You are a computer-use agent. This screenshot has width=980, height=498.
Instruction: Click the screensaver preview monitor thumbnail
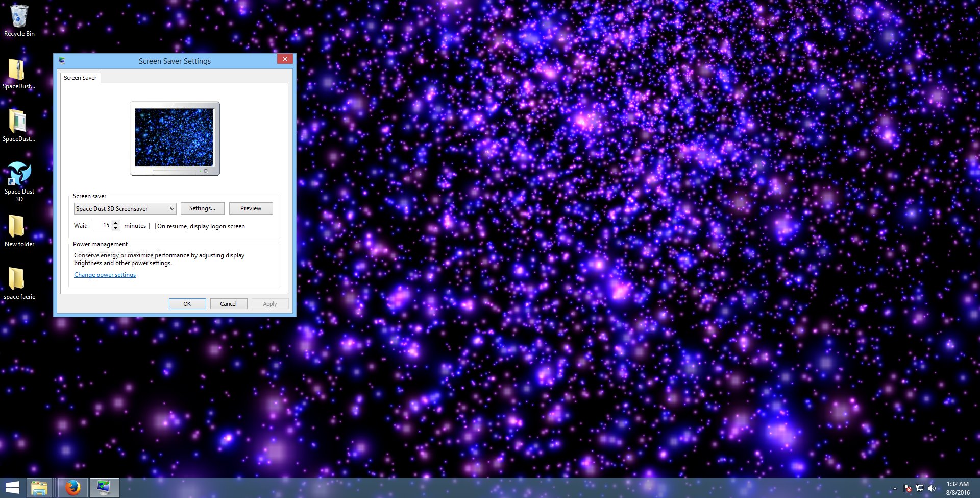[x=175, y=138]
